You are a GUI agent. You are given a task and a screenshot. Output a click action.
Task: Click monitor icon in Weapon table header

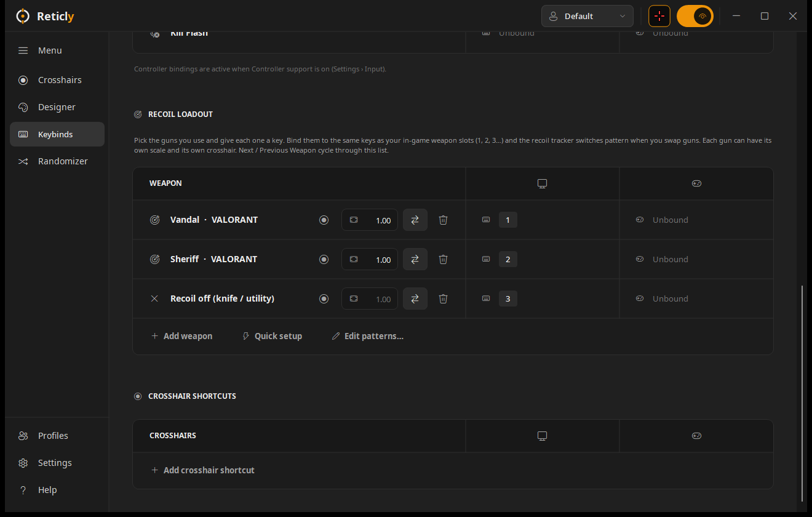point(542,183)
